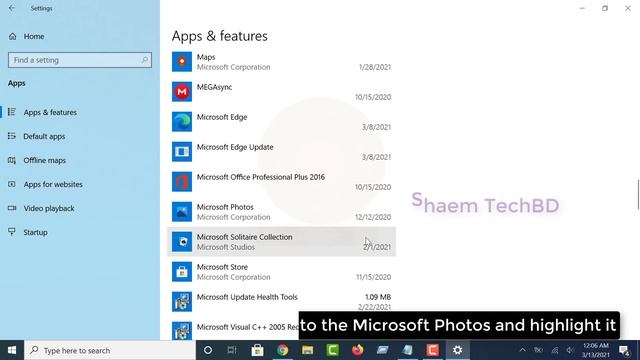Open the Windows Start menu

12,350
